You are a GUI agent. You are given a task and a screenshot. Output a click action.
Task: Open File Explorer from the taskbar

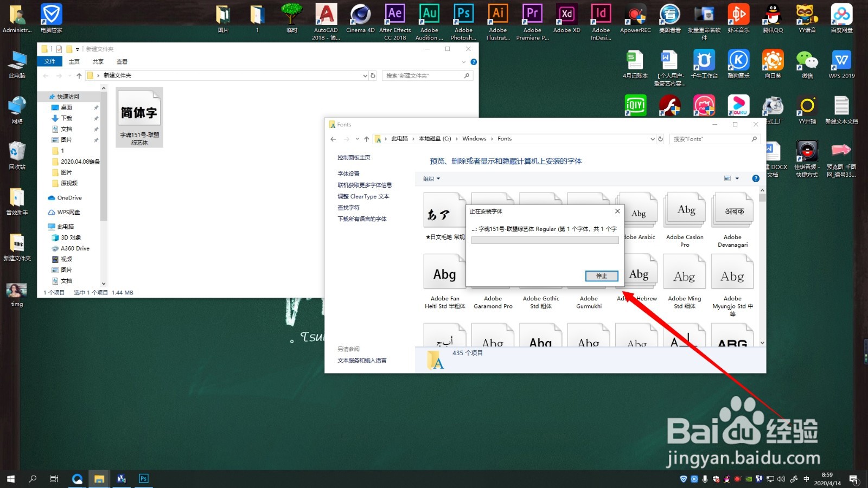[99, 478]
